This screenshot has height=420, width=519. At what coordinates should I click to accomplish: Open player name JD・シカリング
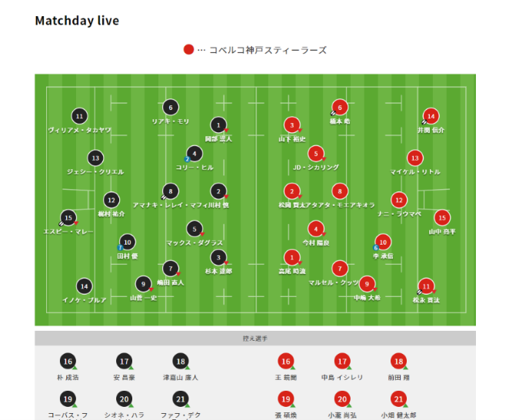316,167
